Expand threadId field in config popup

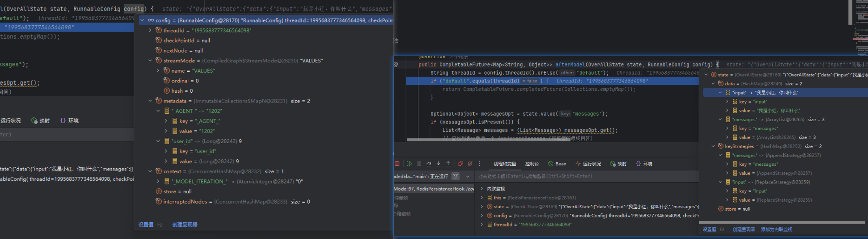tap(150, 30)
